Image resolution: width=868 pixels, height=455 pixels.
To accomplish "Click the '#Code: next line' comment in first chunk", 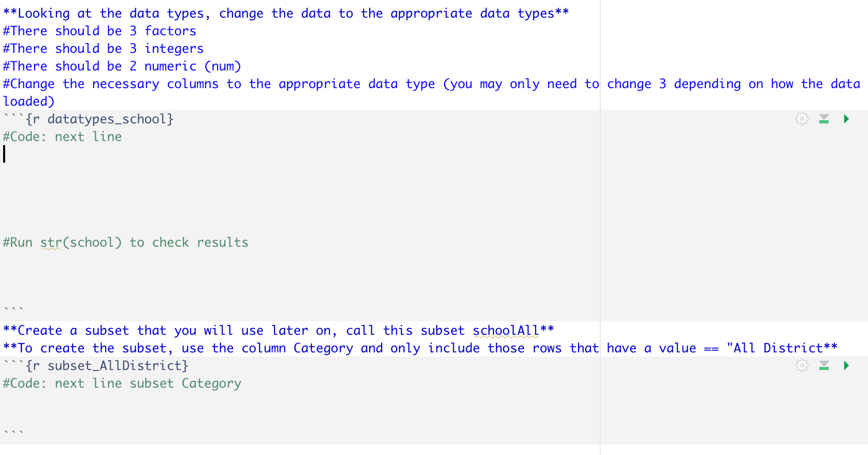I will (x=62, y=136).
